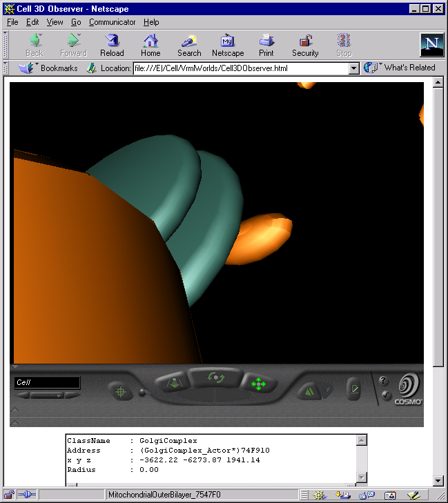Expand the Location URL dropdown arrow
Screen dimensions: 448x503
pyautogui.click(x=354, y=68)
